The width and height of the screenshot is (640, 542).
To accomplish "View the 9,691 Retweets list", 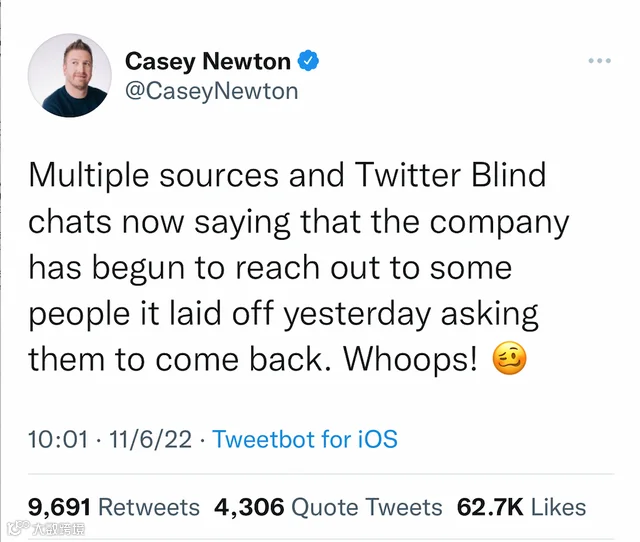I will point(114,507).
